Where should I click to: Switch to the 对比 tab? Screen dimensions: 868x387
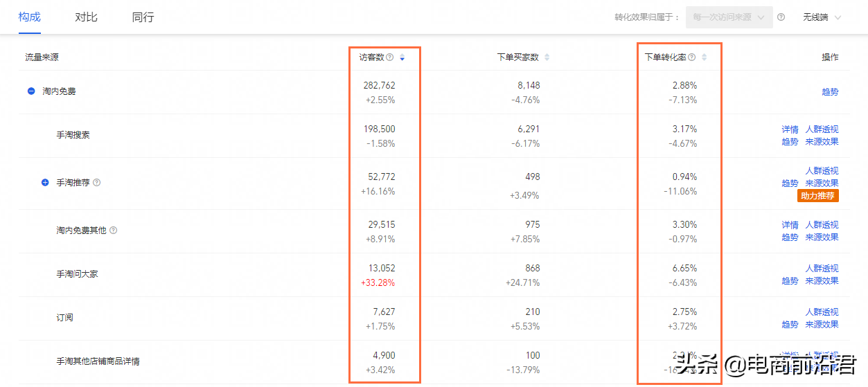point(87,17)
